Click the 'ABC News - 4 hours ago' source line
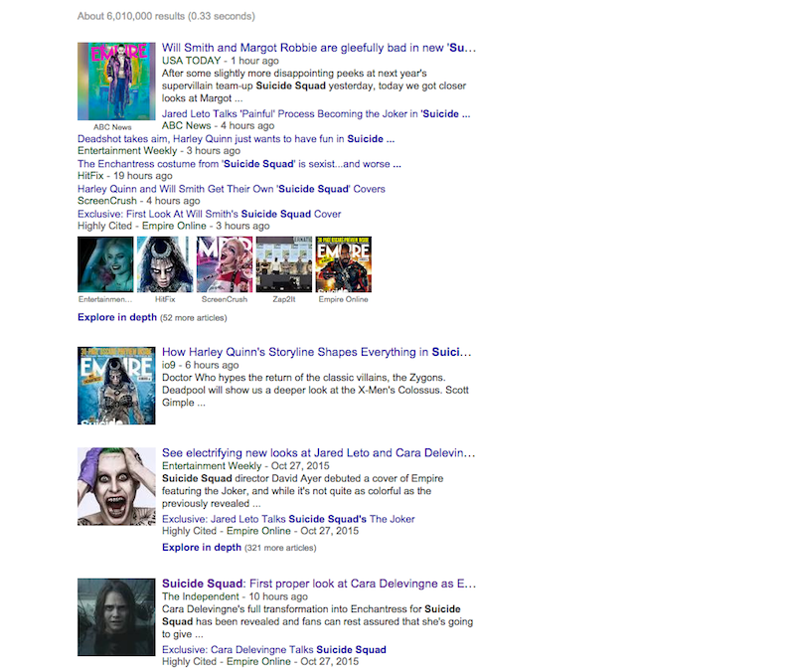Image resolution: width=795 pixels, height=672 pixels. click(x=219, y=126)
